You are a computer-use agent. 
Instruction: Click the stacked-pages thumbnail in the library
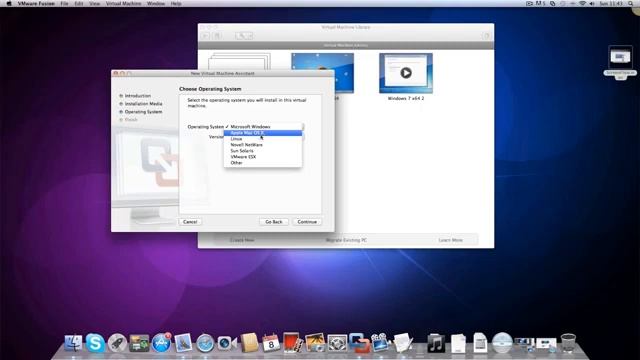point(239,62)
